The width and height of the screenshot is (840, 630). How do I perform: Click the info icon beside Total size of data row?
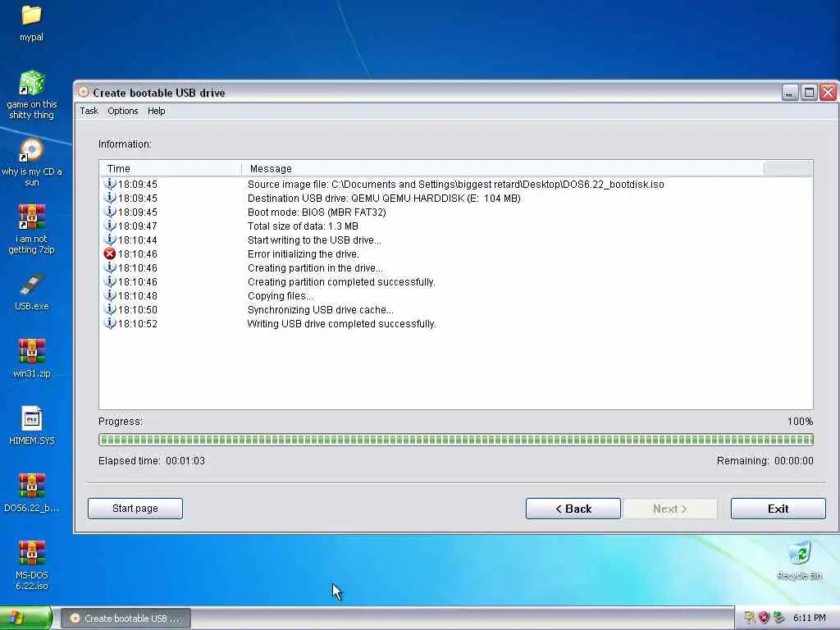pos(110,226)
